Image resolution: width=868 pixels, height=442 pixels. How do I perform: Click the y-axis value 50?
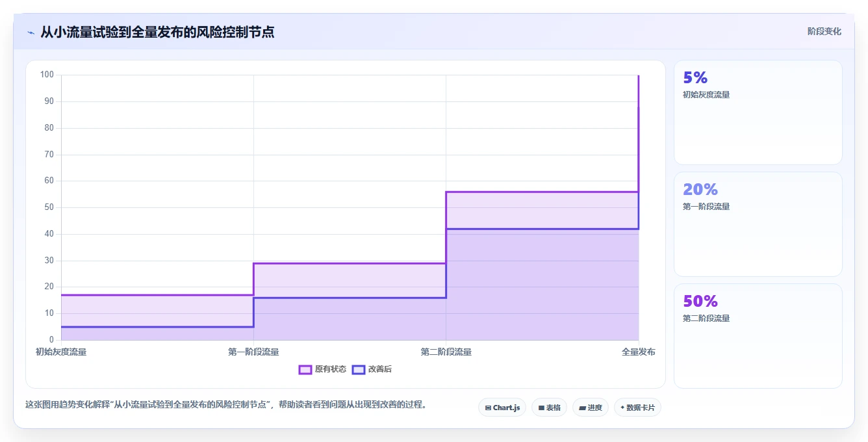tap(49, 207)
